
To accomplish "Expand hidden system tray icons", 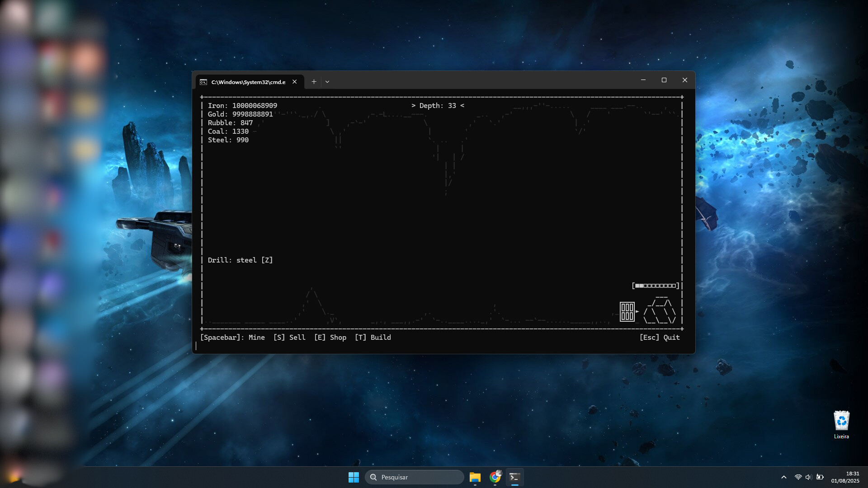I will (x=783, y=477).
